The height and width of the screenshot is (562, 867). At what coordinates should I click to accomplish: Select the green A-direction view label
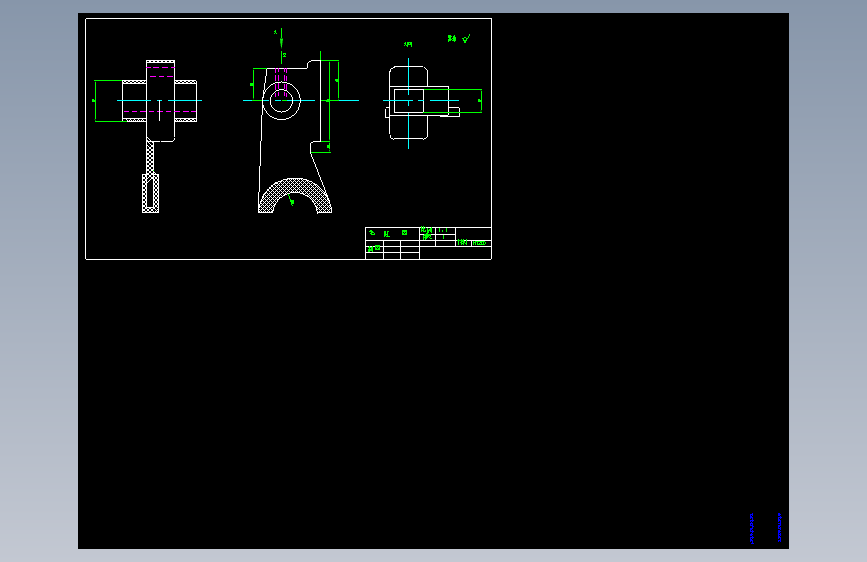pyautogui.click(x=408, y=44)
